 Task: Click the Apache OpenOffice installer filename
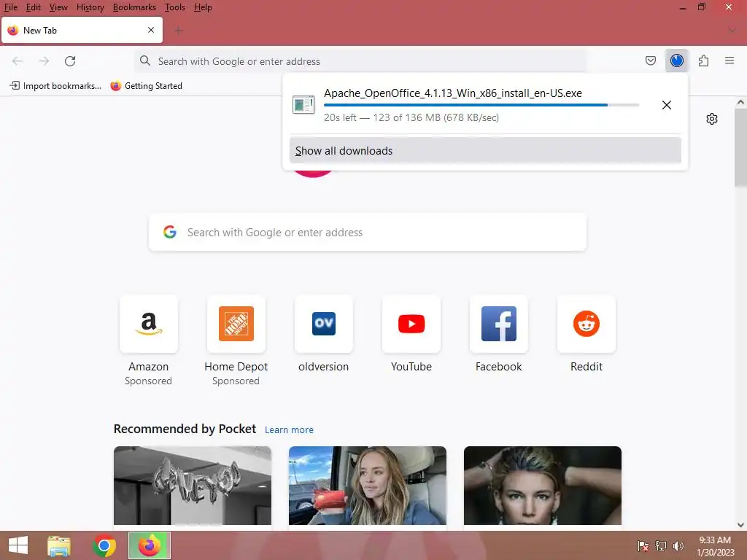pyautogui.click(x=452, y=93)
